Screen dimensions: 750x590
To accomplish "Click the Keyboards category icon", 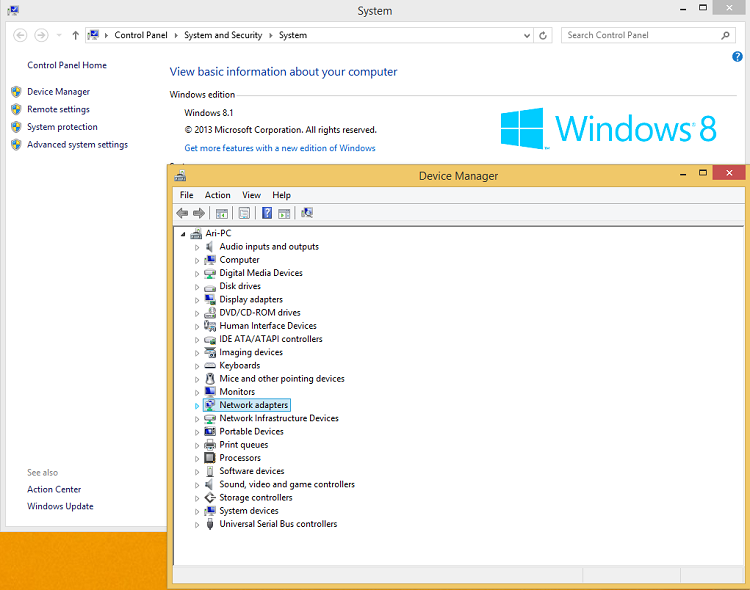I will tap(210, 366).
